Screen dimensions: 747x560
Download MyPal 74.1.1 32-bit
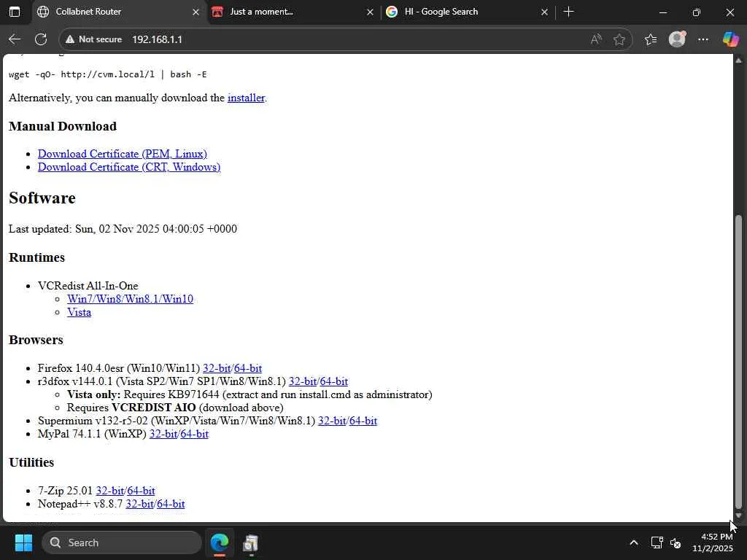pyautogui.click(x=163, y=435)
